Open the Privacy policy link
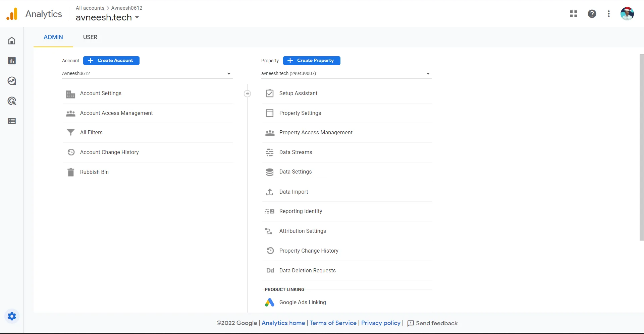This screenshot has width=644, height=334. click(381, 323)
